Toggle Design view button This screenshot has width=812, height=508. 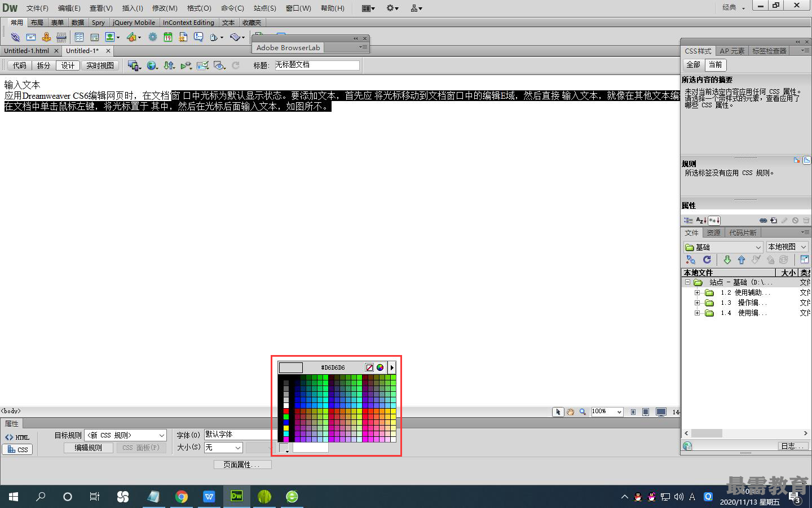(68, 65)
